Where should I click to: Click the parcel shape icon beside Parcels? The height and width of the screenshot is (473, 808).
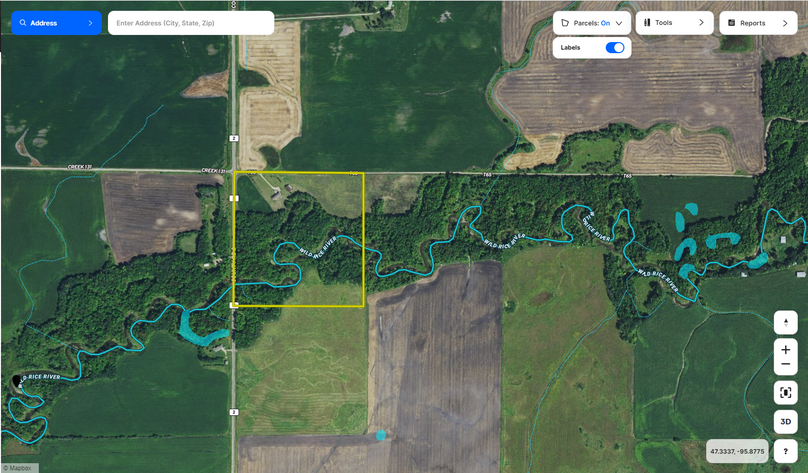point(565,23)
